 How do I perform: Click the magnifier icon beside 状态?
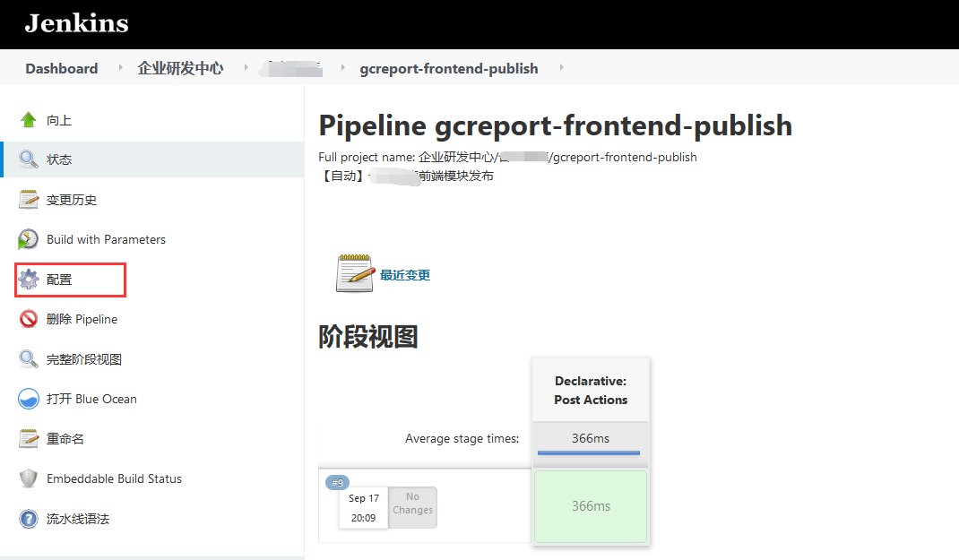click(x=28, y=159)
